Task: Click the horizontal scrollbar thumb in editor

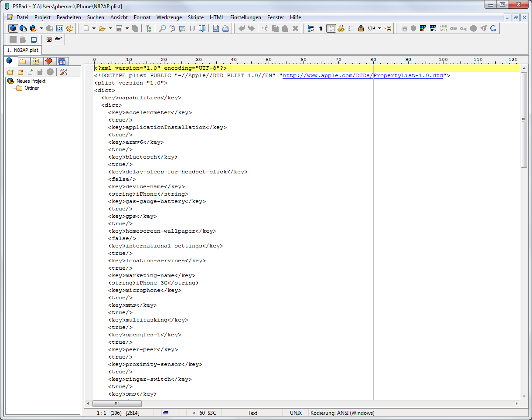Action: click(116, 403)
